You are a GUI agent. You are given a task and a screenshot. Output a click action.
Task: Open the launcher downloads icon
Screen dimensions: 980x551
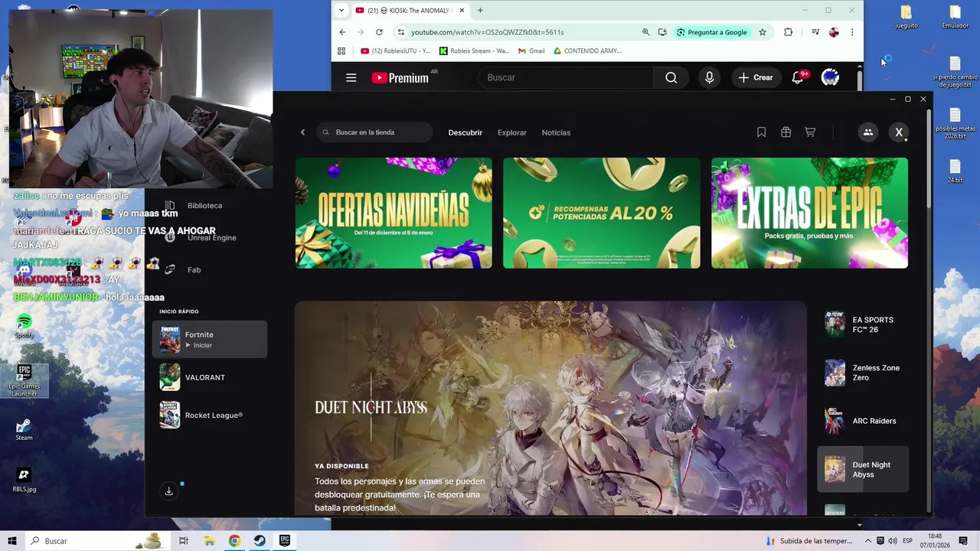168,491
